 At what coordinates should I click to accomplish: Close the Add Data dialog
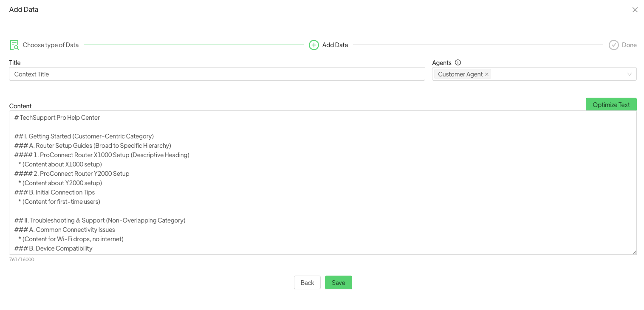(x=635, y=10)
